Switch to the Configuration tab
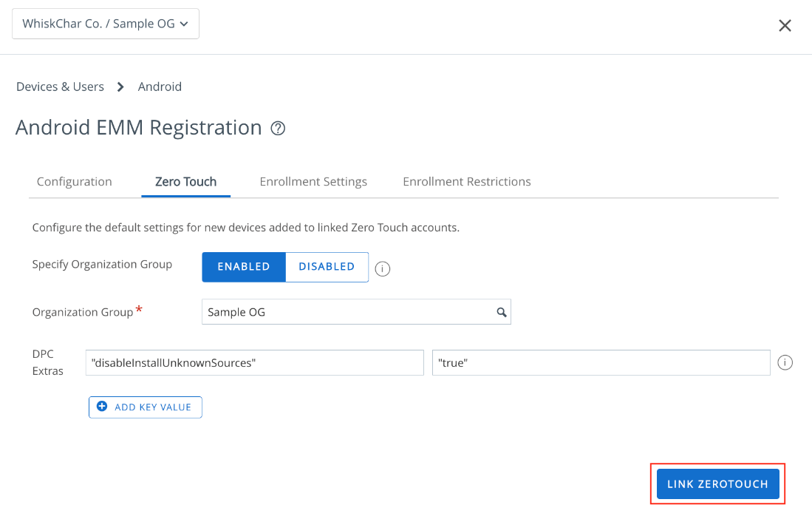The image size is (812, 522). [x=75, y=182]
